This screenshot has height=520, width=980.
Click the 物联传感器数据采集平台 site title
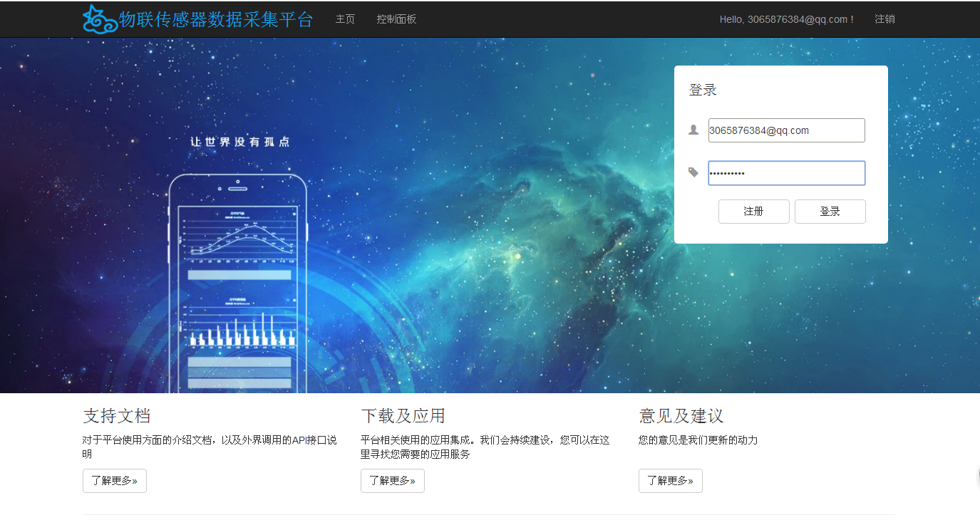pyautogui.click(x=215, y=19)
